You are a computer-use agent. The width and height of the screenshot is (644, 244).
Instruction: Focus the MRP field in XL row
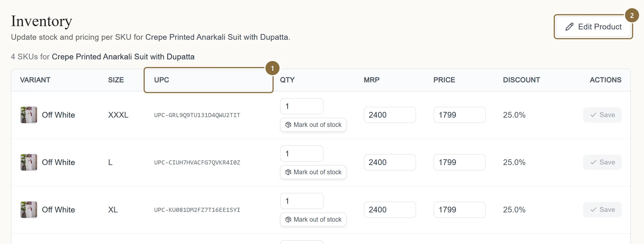click(x=390, y=210)
